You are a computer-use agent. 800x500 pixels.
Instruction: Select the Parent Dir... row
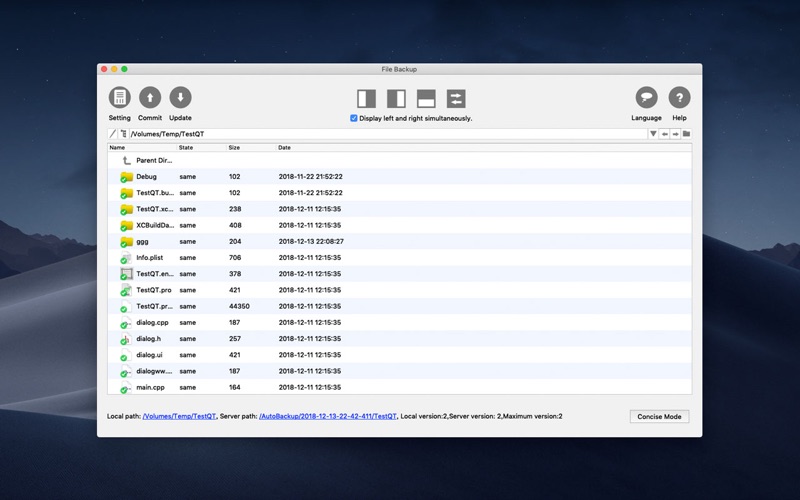pos(399,160)
